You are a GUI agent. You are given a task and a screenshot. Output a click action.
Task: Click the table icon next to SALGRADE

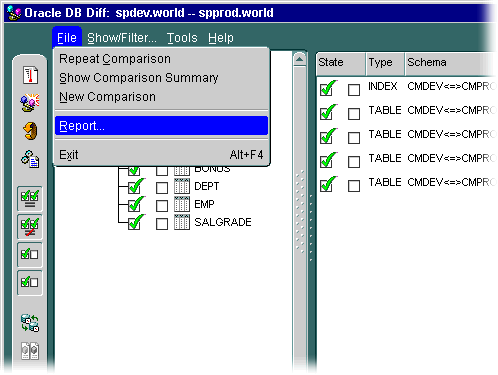point(182,222)
